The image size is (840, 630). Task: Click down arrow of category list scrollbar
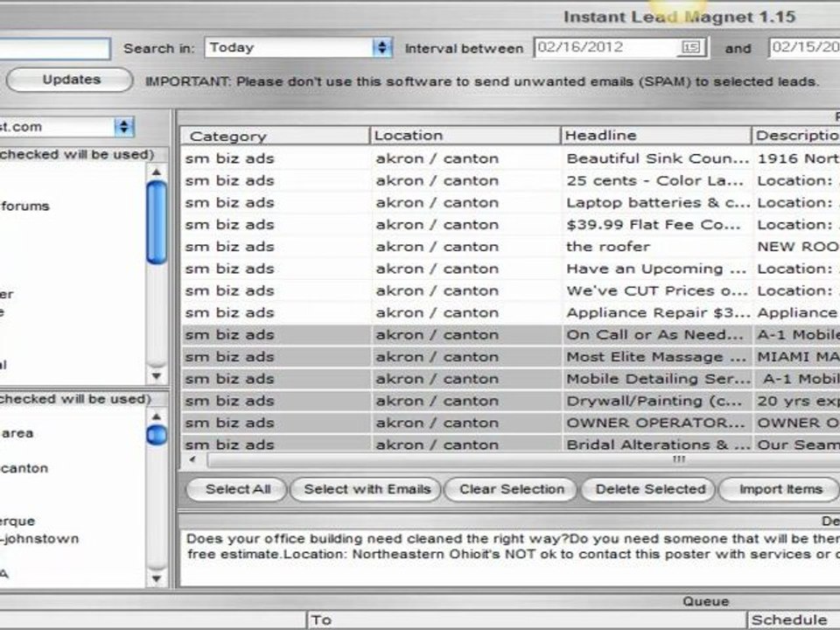click(x=157, y=376)
